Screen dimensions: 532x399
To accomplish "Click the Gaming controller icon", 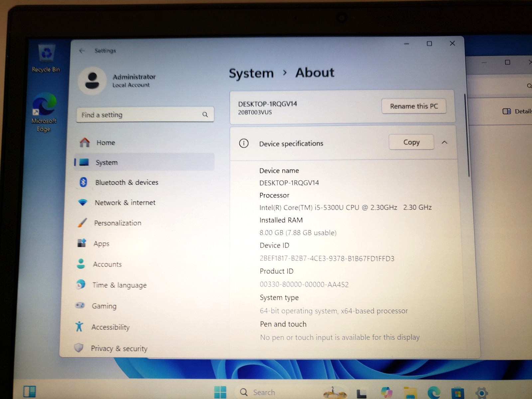I will click(80, 305).
